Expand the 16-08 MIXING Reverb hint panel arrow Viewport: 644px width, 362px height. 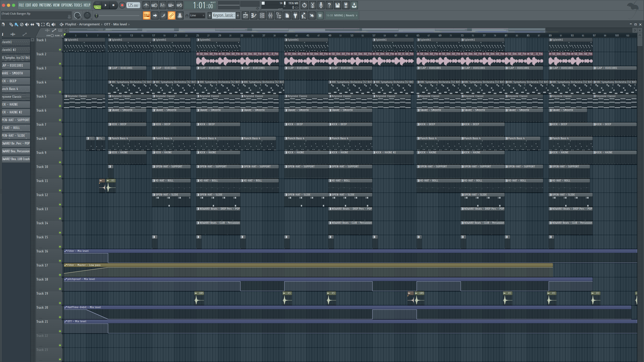[356, 16]
